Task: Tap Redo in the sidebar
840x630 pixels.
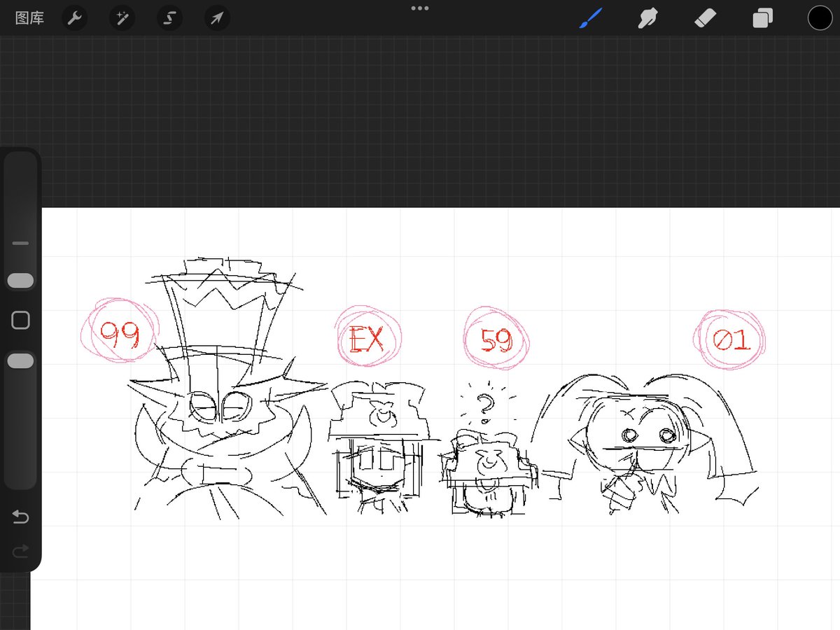Action: (x=20, y=551)
